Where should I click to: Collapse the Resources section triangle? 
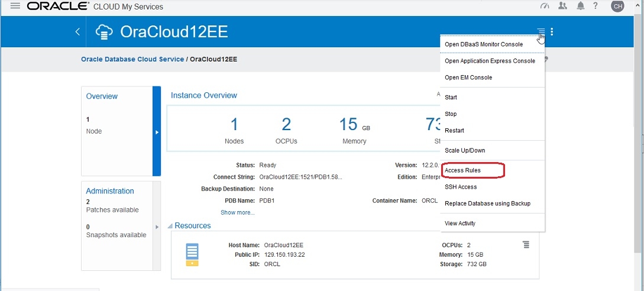click(170, 226)
